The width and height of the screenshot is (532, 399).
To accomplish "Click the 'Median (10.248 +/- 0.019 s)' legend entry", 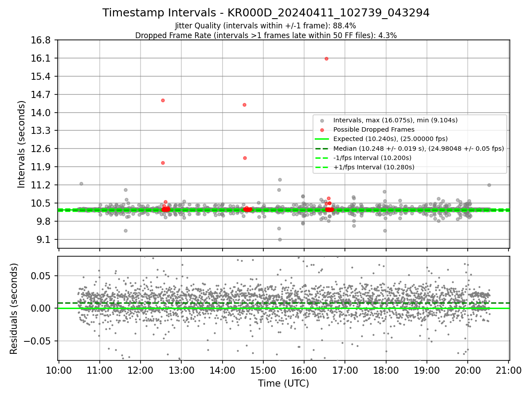I will [419, 149].
